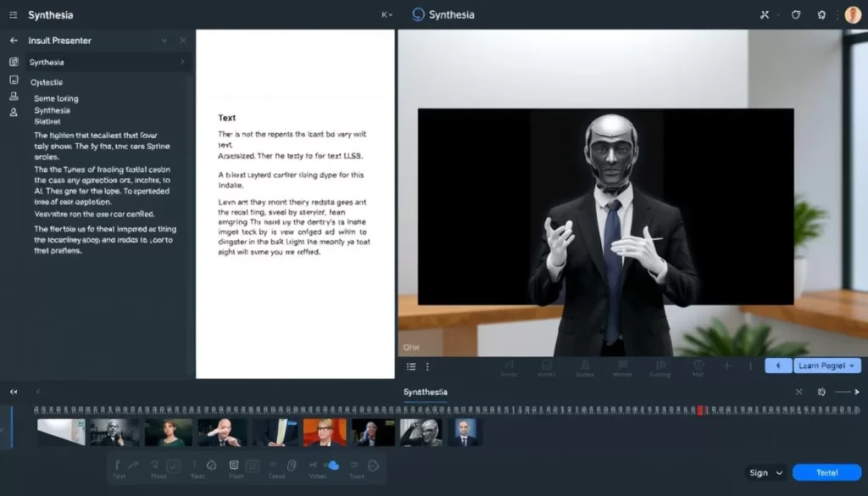
Task: Open the user profile avatar
Action: tap(853, 15)
